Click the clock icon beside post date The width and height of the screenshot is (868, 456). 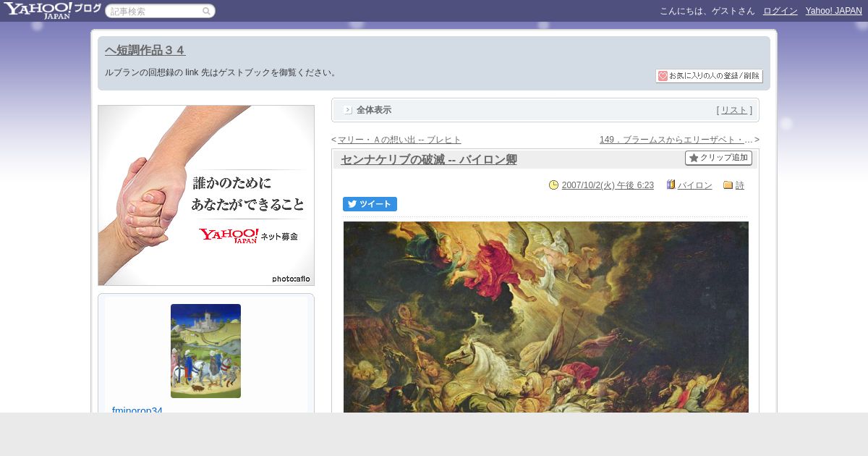click(x=554, y=185)
